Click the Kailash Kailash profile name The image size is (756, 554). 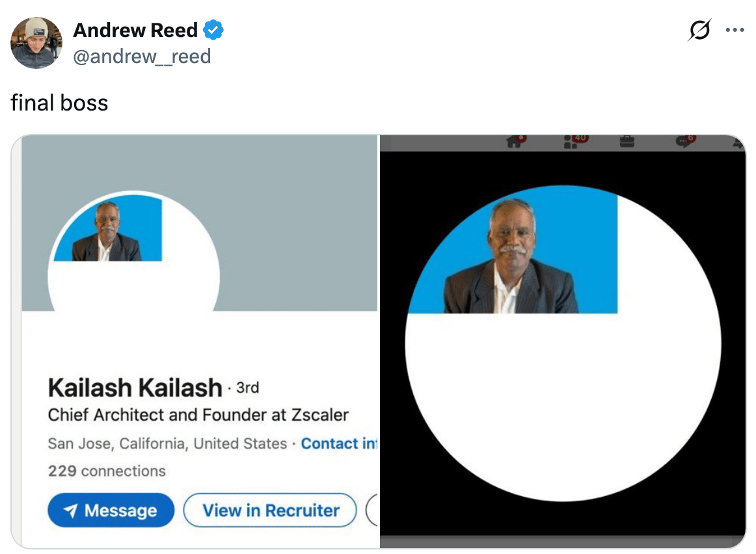pyautogui.click(x=135, y=388)
